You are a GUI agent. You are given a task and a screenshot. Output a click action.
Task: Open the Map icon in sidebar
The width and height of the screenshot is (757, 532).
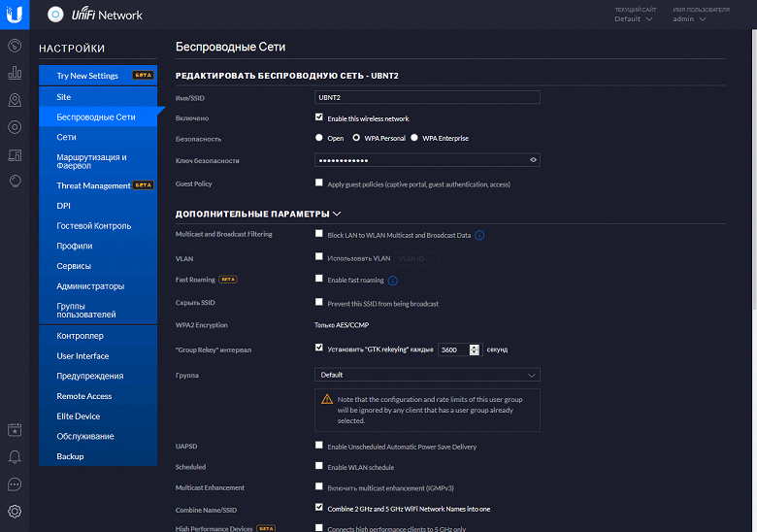coord(15,100)
